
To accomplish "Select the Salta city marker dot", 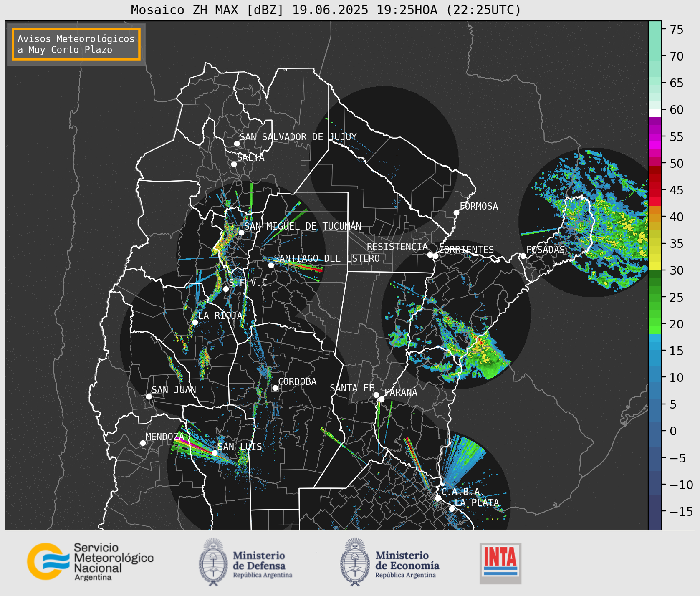I will tap(234, 164).
